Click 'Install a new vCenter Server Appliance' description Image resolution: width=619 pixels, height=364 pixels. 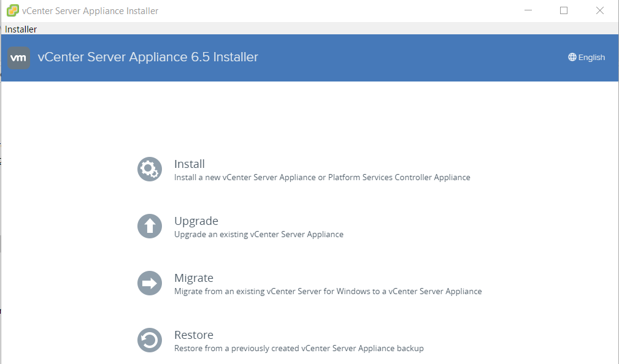tap(322, 178)
